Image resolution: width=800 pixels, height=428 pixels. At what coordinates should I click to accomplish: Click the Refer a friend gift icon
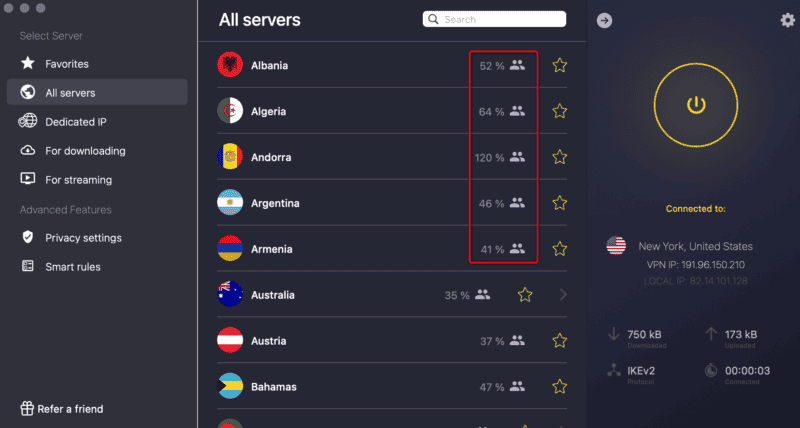[27, 408]
